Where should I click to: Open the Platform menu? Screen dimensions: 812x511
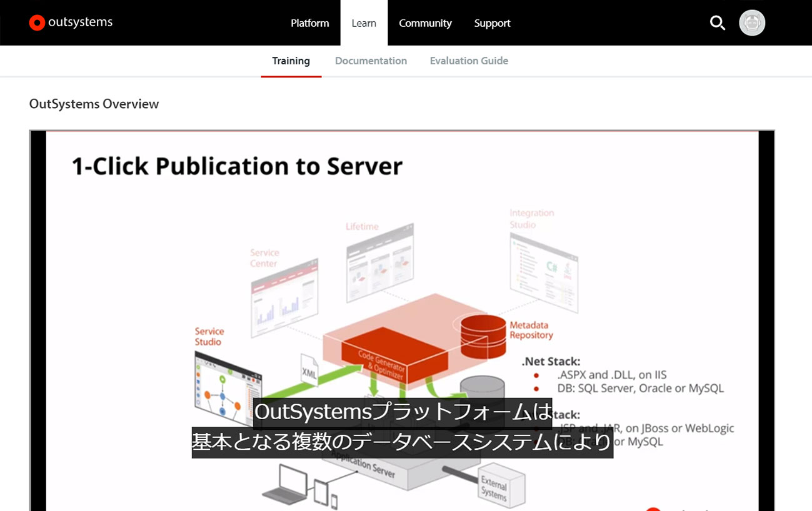click(309, 23)
